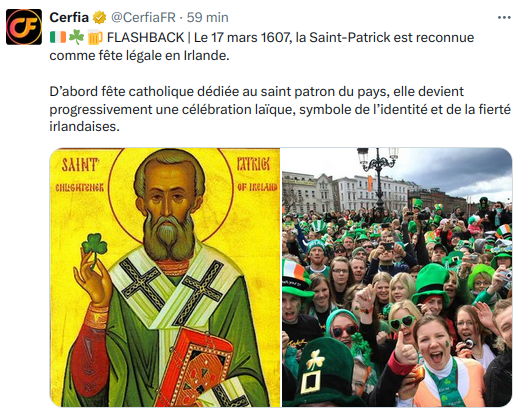This screenshot has width=522, height=414.
Task: Open the St Patrick's Day crowd photo
Action: [x=397, y=277]
